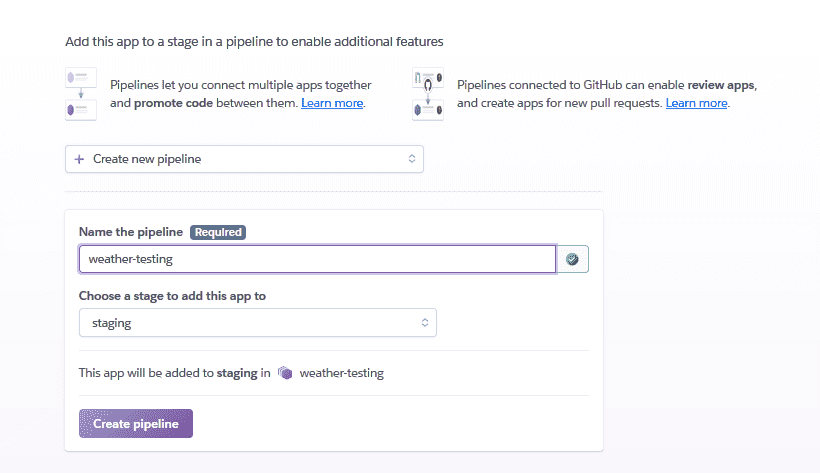Click the Choose a stage label
The width and height of the screenshot is (820, 473).
click(172, 296)
